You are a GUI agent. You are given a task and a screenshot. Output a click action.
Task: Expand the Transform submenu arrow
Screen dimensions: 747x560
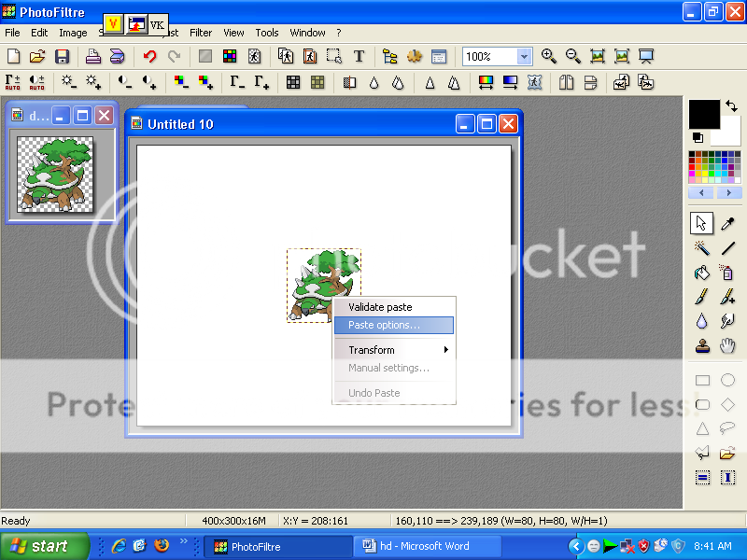[446, 349]
